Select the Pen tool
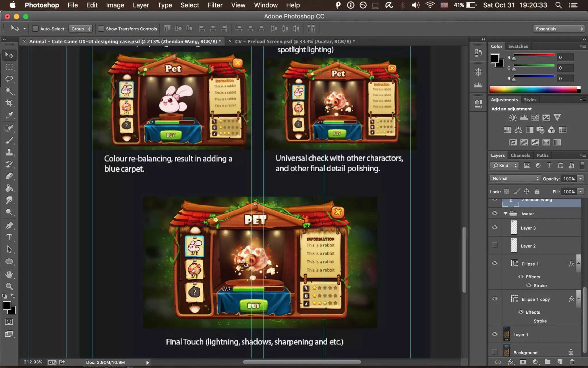Screen dimensions: 588x368 9,225
